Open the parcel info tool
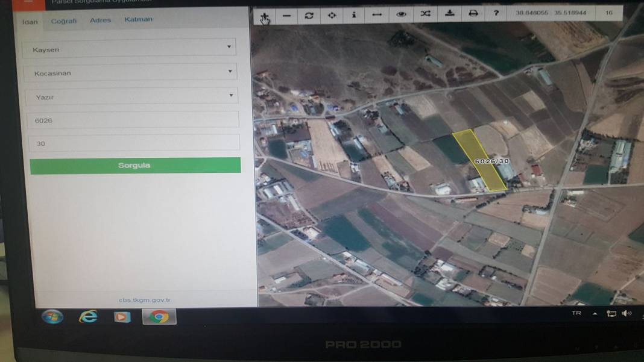 [x=354, y=14]
